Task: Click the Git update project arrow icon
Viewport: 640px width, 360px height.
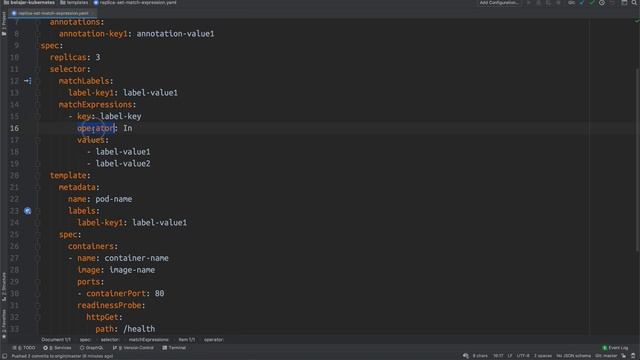Action: [x=582, y=2]
